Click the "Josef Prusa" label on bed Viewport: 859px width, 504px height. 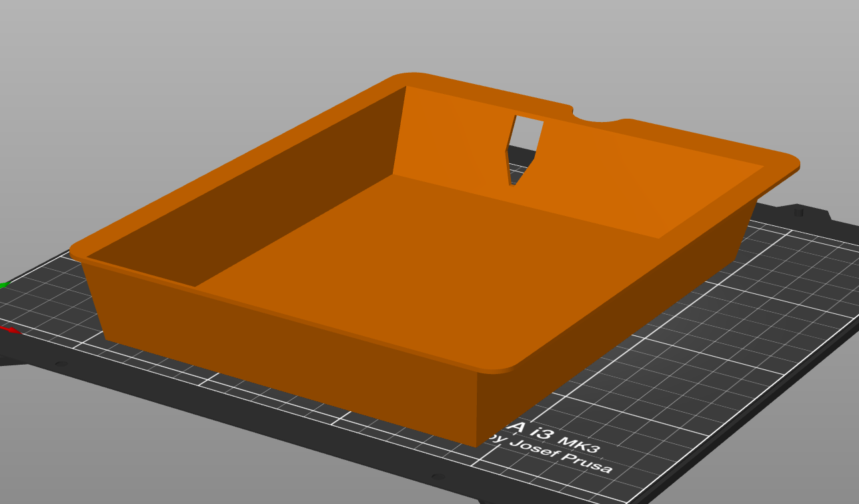tap(561, 457)
